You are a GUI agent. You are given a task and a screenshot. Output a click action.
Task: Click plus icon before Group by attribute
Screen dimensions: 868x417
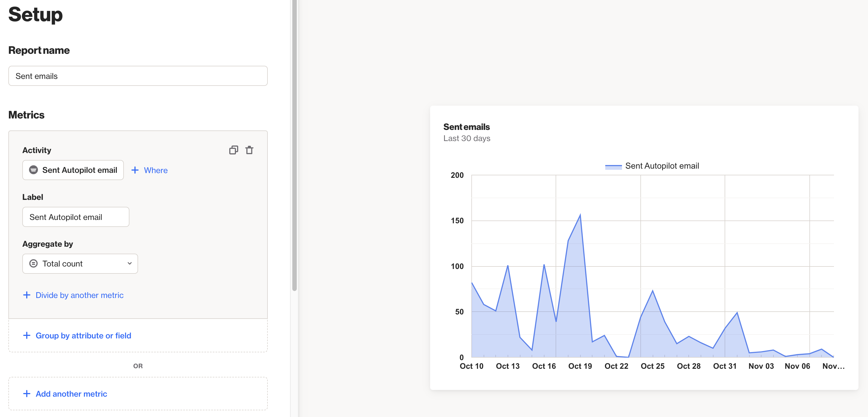coord(26,336)
